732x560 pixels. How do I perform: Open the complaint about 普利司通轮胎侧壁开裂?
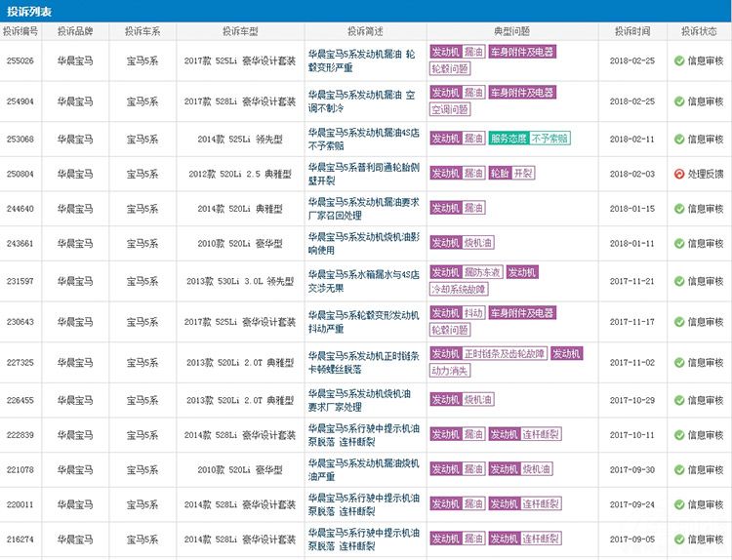tap(361, 174)
